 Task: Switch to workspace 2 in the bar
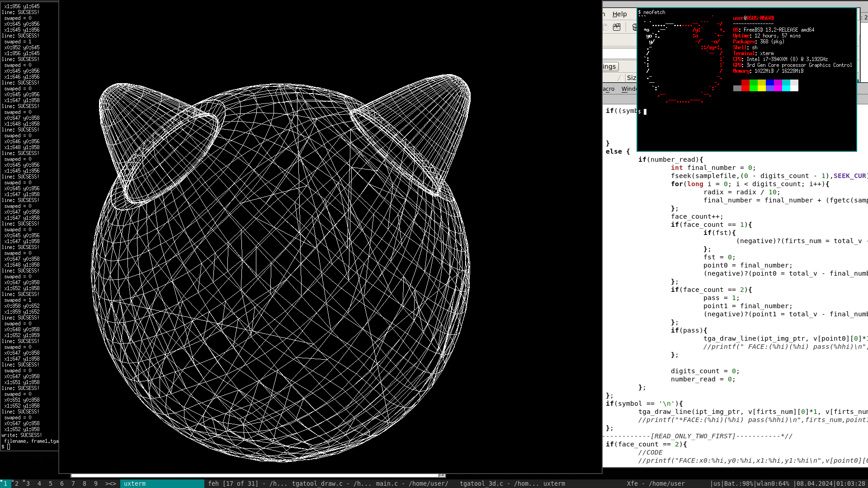coord(16,483)
